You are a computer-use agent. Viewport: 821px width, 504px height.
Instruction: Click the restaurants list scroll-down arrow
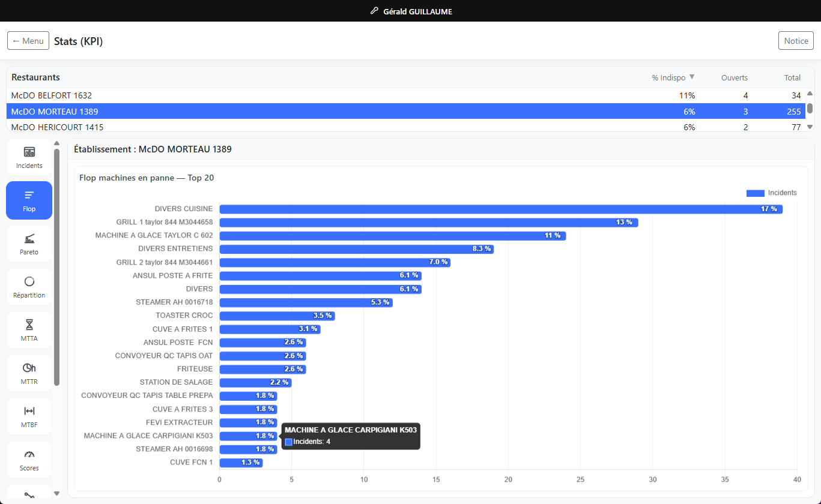(810, 127)
